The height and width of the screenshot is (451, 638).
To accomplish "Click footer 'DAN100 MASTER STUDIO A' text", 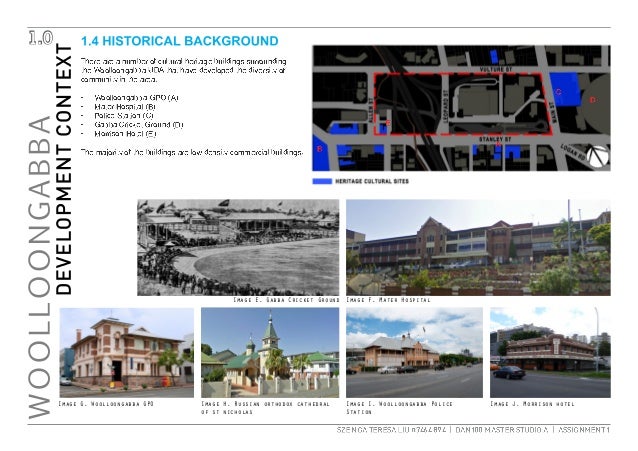I will pos(502,430).
